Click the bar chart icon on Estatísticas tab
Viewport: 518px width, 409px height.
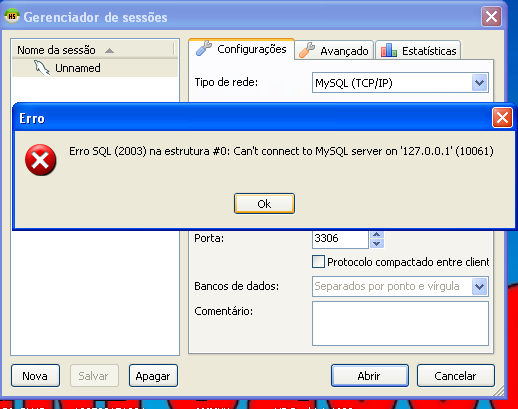(388, 50)
